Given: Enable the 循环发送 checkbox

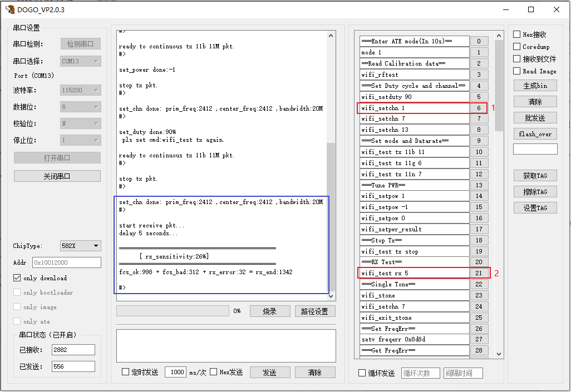Looking at the screenshot, I should [362, 373].
